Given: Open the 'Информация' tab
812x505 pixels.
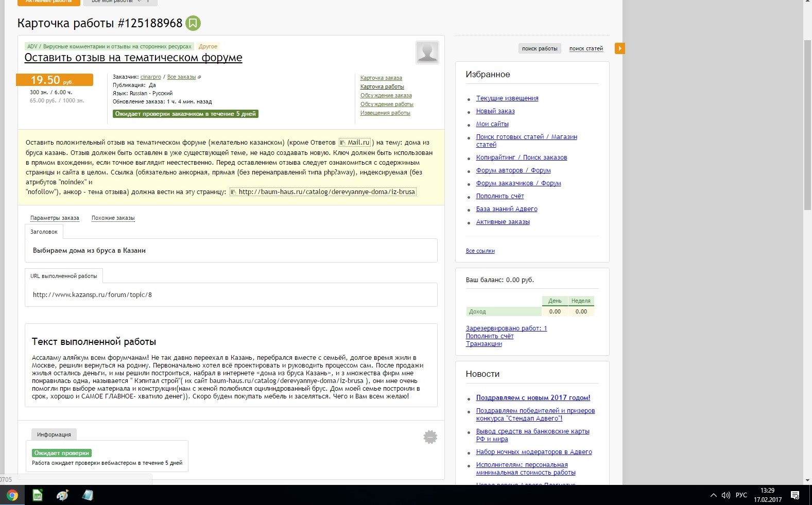Looking at the screenshot, I should 54,434.
